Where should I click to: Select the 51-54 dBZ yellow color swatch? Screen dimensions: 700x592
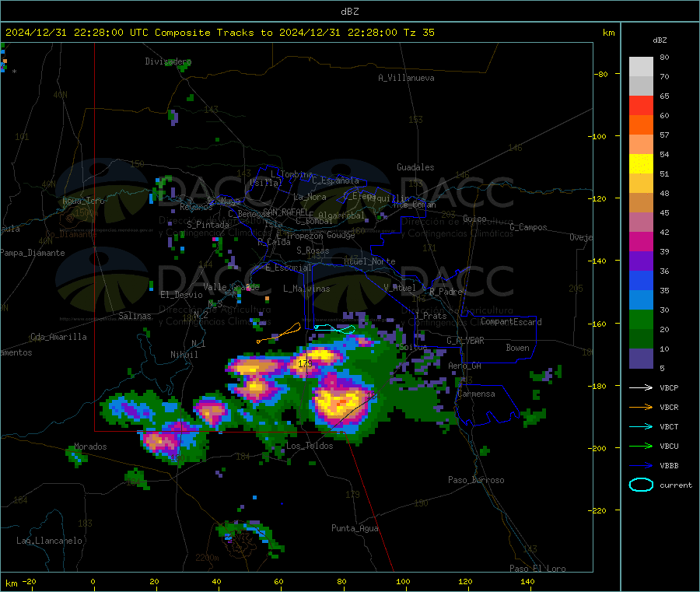[x=641, y=164]
